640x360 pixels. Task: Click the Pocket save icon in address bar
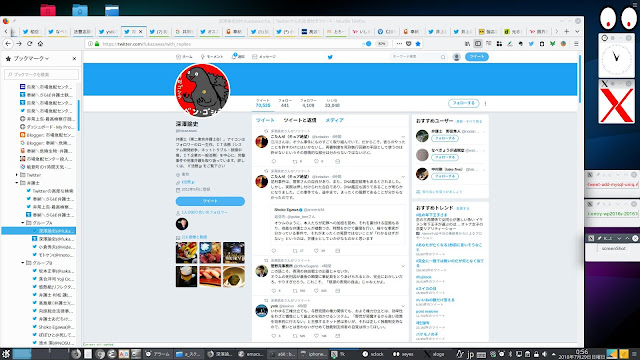pos(409,44)
